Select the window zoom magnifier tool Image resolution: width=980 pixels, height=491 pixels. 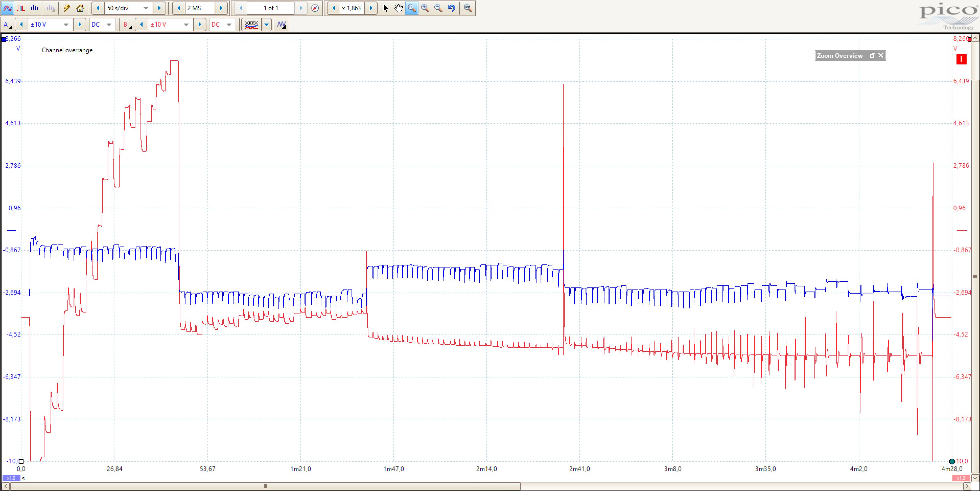[x=412, y=8]
